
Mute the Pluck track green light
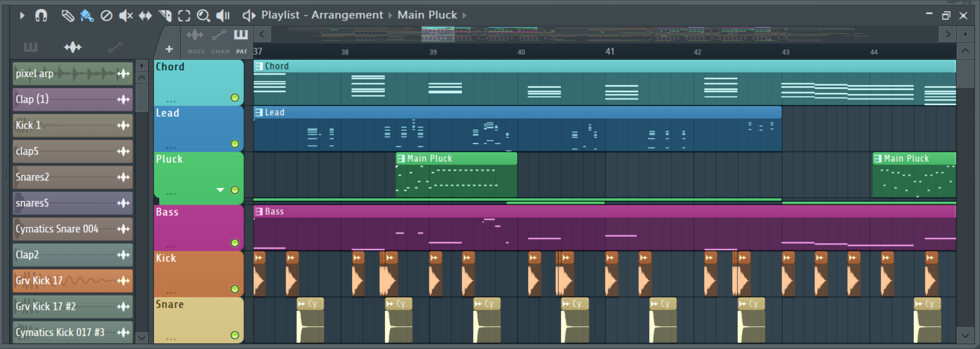(x=235, y=190)
